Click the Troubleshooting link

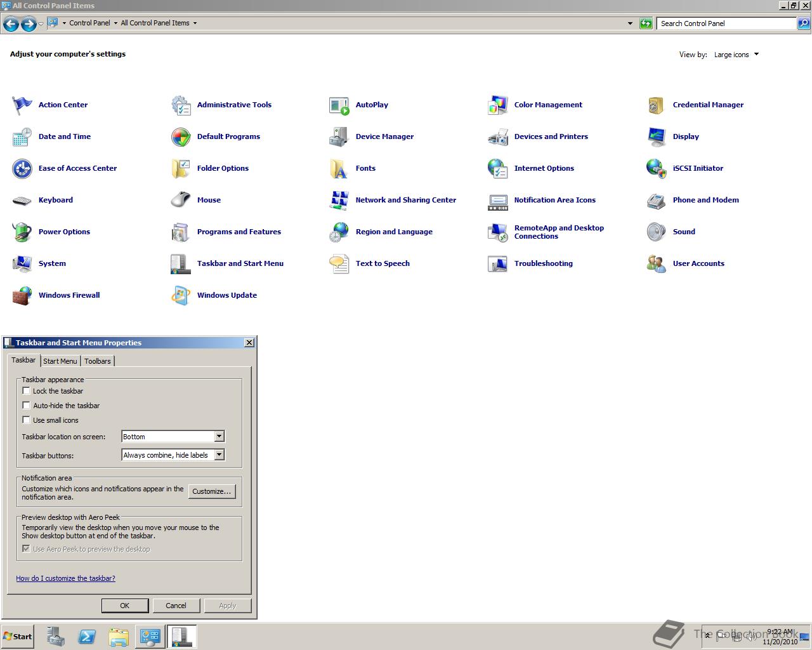pos(543,263)
